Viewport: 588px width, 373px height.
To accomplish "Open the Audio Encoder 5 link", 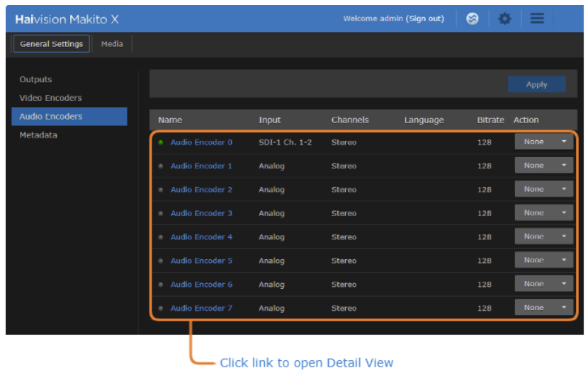I will [201, 260].
